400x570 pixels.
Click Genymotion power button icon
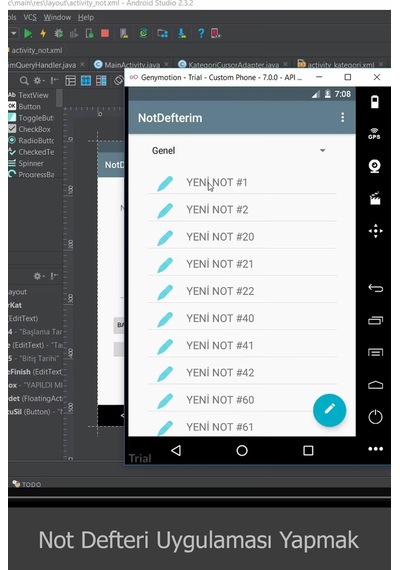375,417
